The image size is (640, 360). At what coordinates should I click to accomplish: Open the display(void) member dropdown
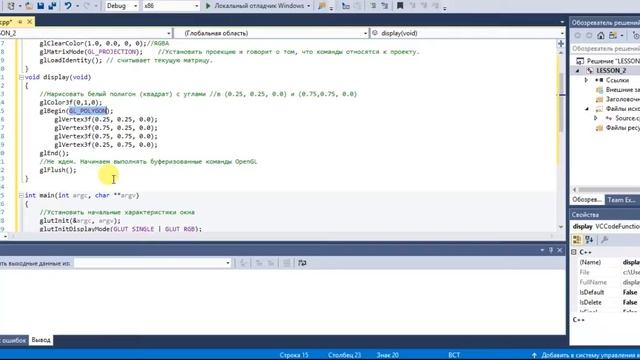point(468,33)
